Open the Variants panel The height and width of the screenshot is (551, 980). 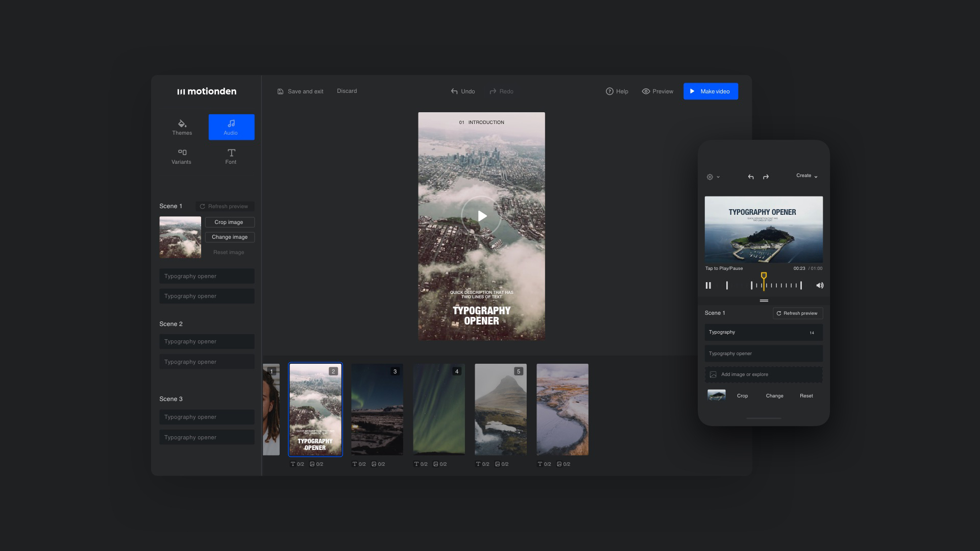coord(182,156)
